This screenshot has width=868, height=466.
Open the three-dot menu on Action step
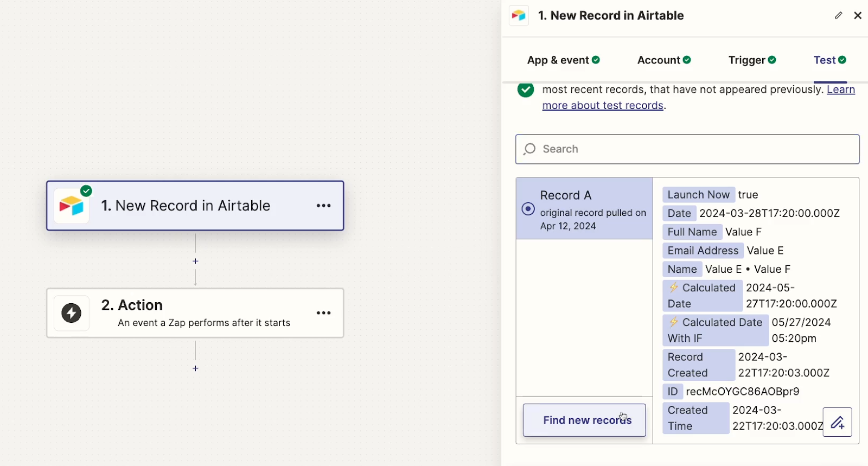coord(324,313)
